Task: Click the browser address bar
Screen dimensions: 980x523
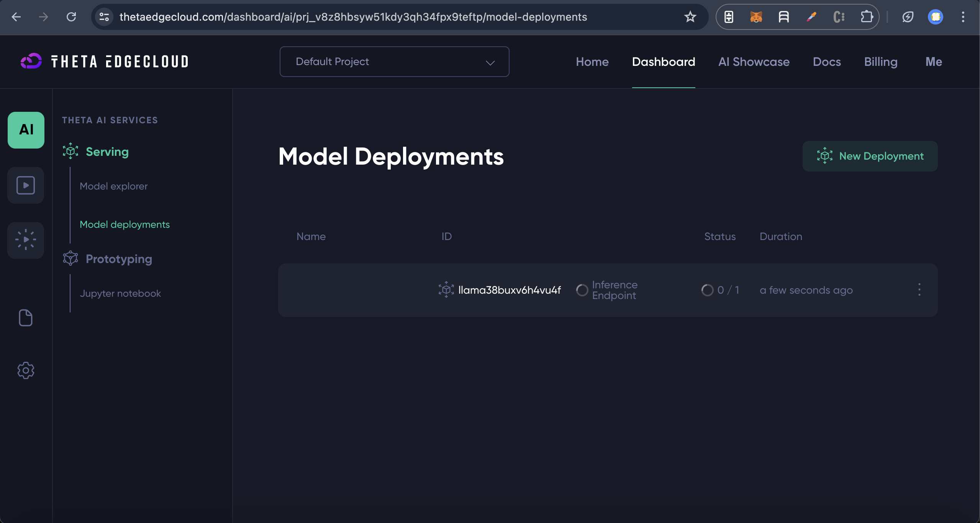Action: 352,17
